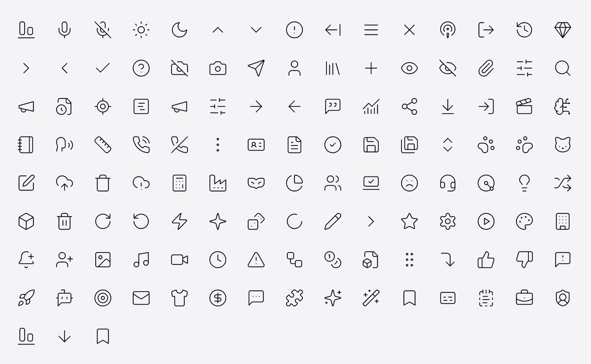Click the upward chevron icon
This screenshot has width=591, height=364.
tap(218, 30)
